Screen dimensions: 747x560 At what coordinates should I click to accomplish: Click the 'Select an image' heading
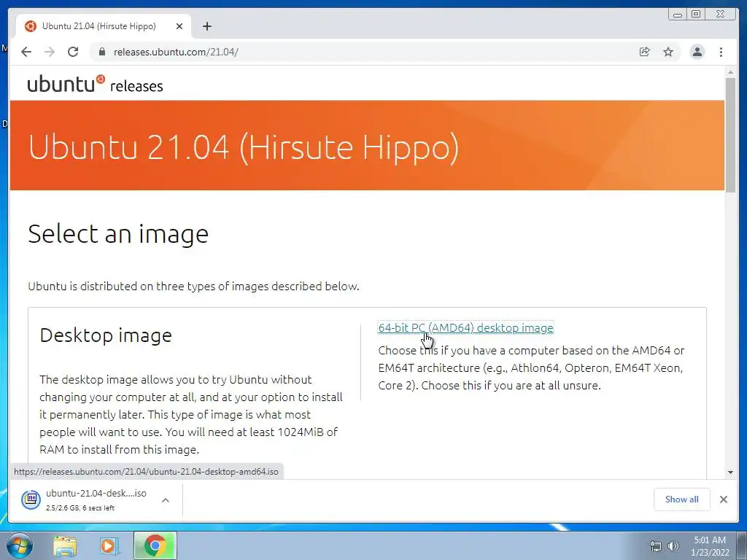(x=118, y=234)
